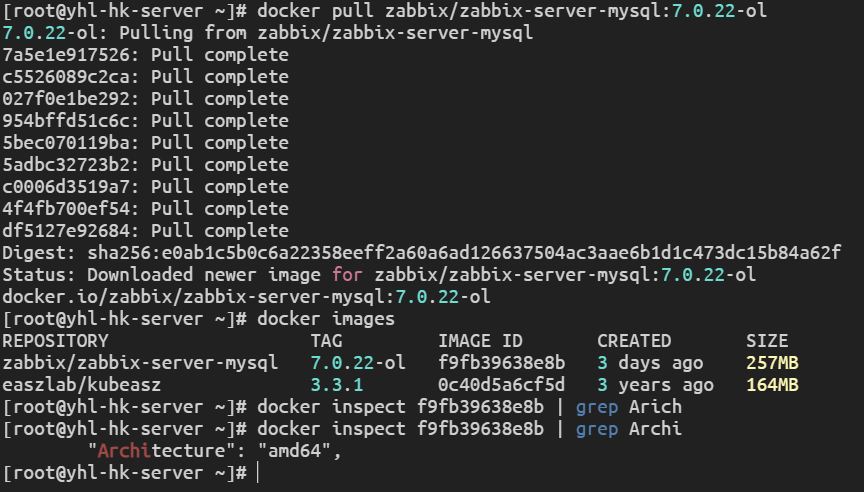This screenshot has height=492, width=864.
Task: Click the "docker images" command text
Action: coord(326,319)
